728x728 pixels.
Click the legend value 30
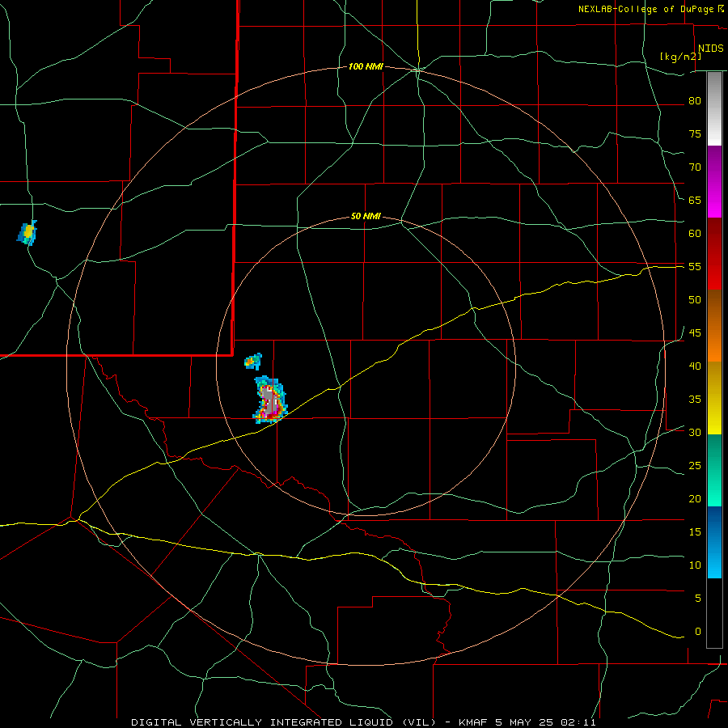point(695,432)
